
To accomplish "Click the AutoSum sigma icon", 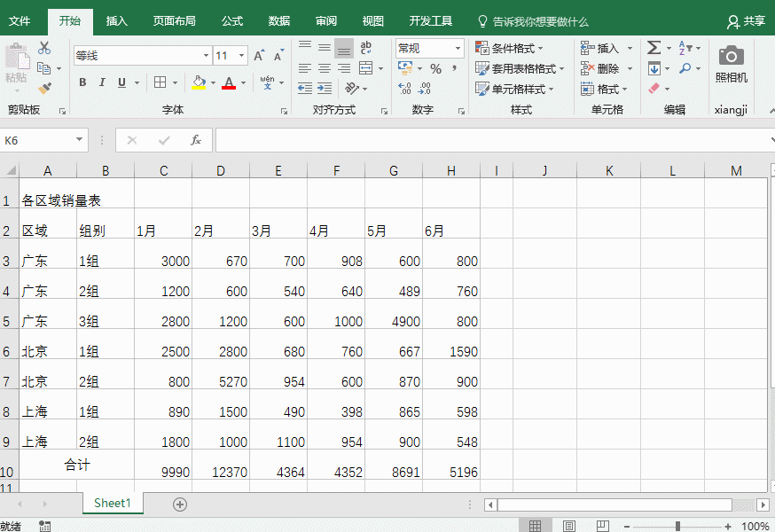I will pyautogui.click(x=654, y=47).
